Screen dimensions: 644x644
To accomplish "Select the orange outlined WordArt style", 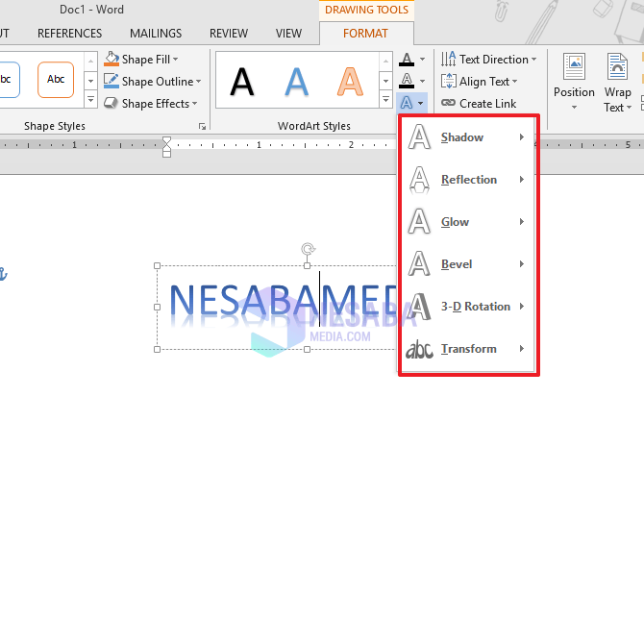I will point(351,82).
